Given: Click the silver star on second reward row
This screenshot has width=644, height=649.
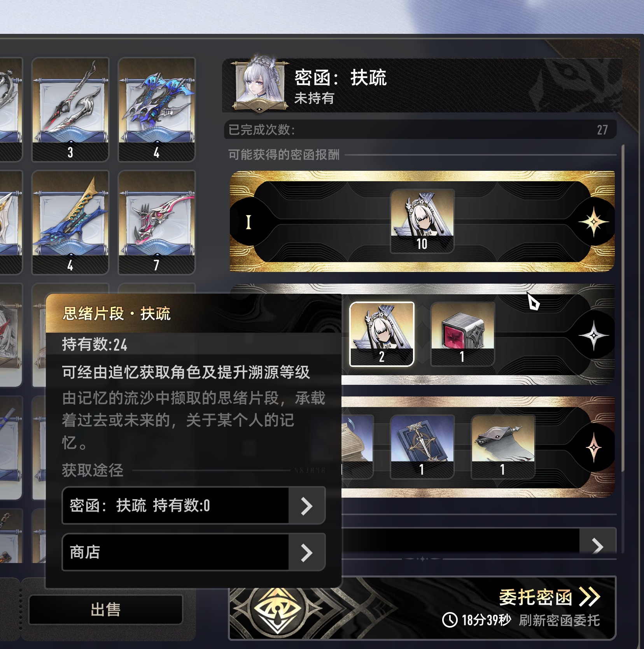Looking at the screenshot, I should point(593,335).
